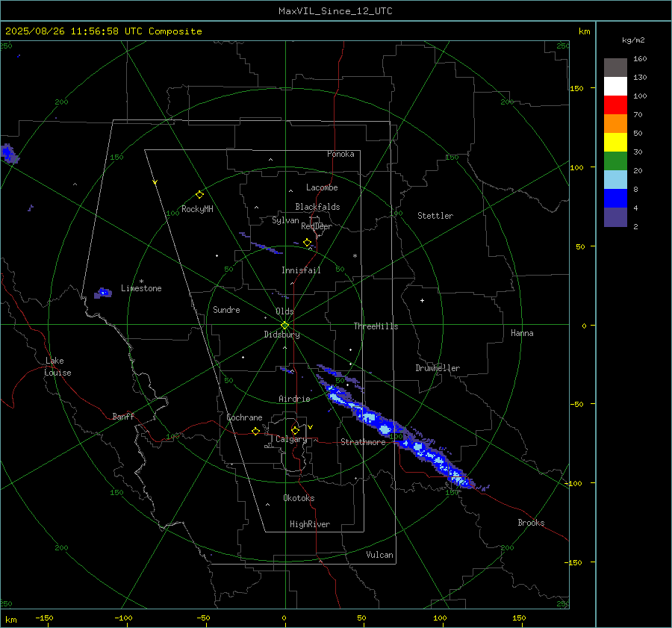The height and width of the screenshot is (628, 672).
Task: Click the RedDeer city label
Action: pyautogui.click(x=317, y=226)
